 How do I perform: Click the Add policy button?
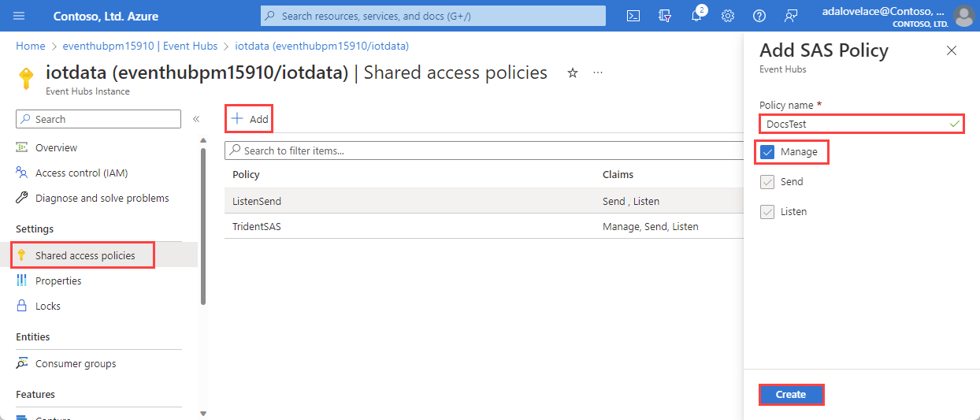point(250,119)
